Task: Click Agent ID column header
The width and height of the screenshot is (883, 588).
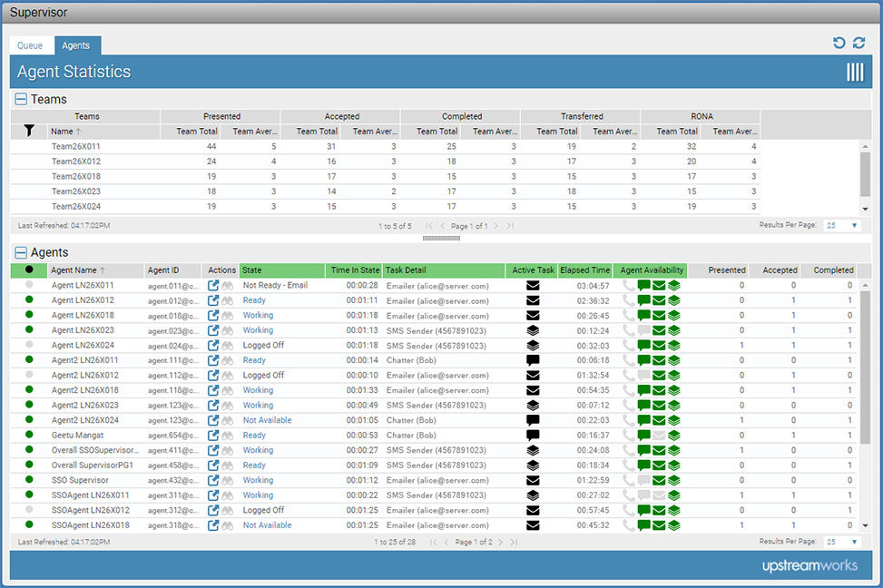Action: [173, 270]
